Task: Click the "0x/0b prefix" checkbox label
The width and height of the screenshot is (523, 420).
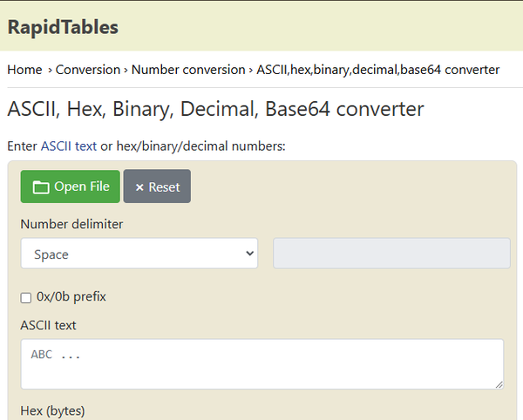Action: (x=71, y=296)
